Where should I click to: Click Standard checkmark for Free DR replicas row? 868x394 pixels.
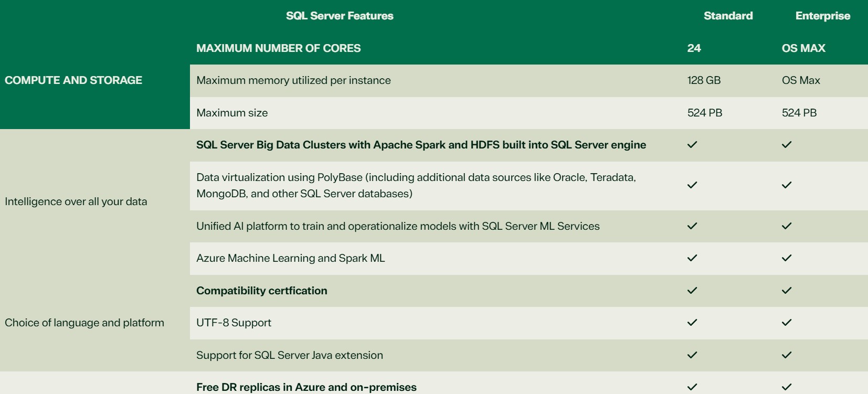(x=692, y=387)
